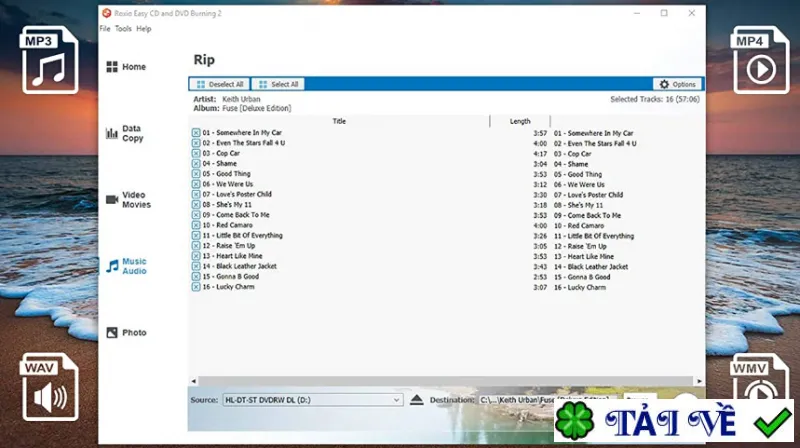Open the Tools menu
Viewport: 800px width, 448px height.
tap(123, 29)
